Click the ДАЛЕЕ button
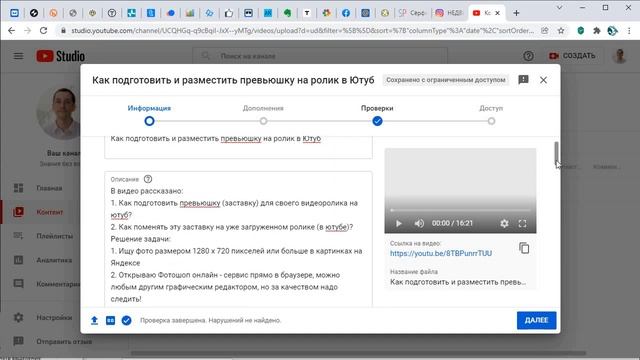This screenshot has width=640, height=360. tap(536, 320)
